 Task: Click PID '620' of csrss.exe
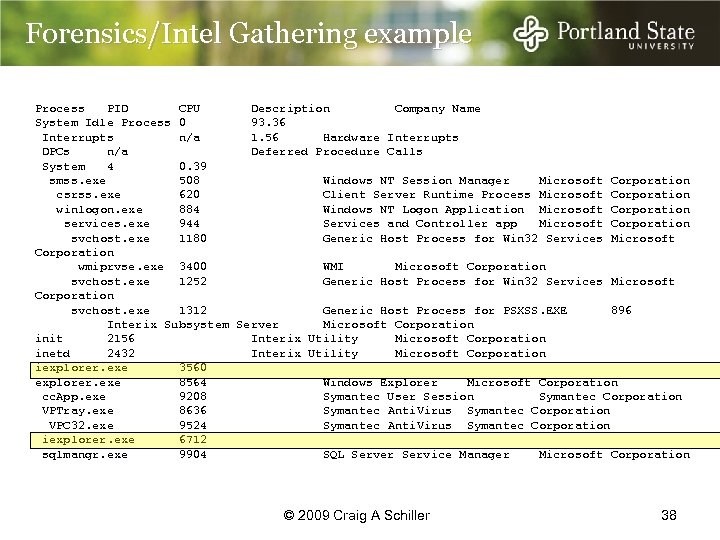point(189,195)
